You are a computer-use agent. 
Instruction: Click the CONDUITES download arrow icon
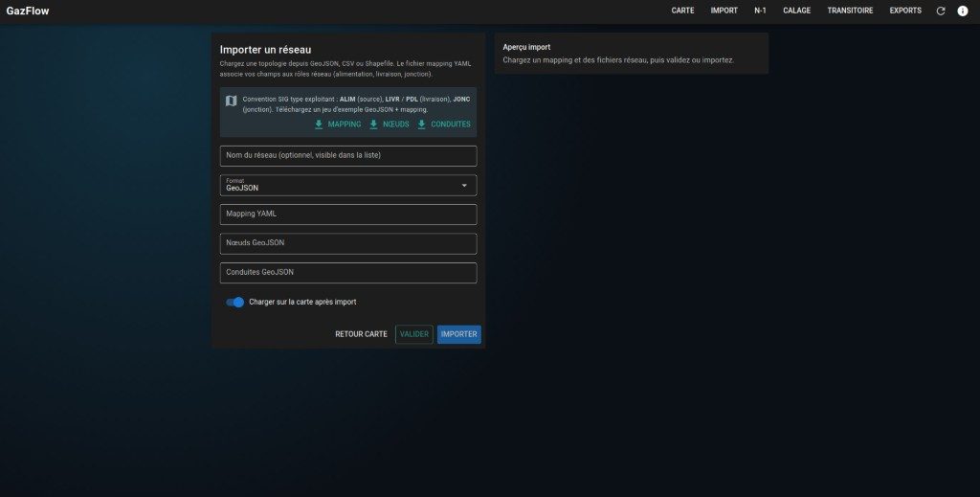click(x=422, y=124)
